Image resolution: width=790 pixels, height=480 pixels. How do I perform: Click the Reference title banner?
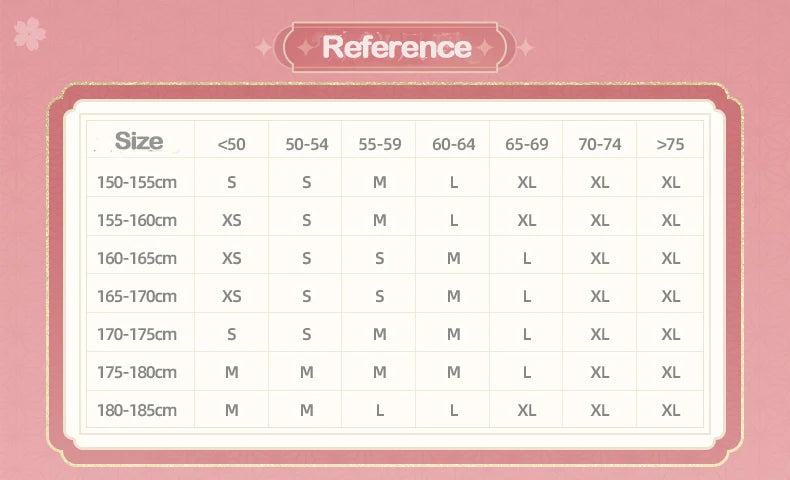tap(395, 47)
